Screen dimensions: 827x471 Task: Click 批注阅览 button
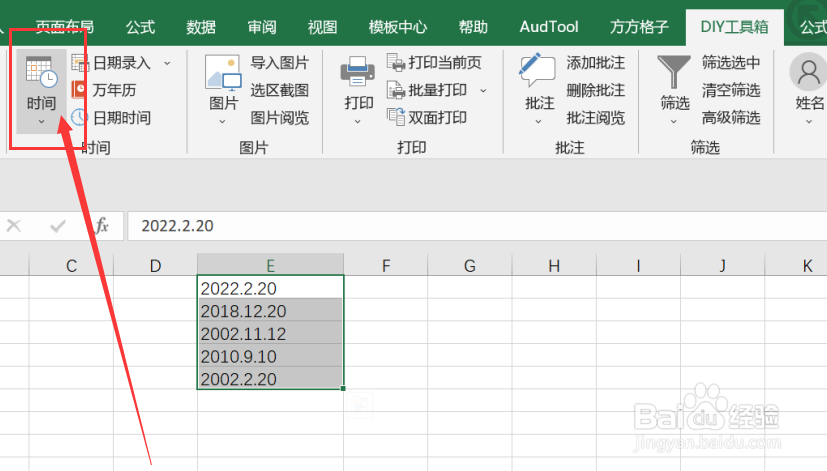[x=595, y=118]
